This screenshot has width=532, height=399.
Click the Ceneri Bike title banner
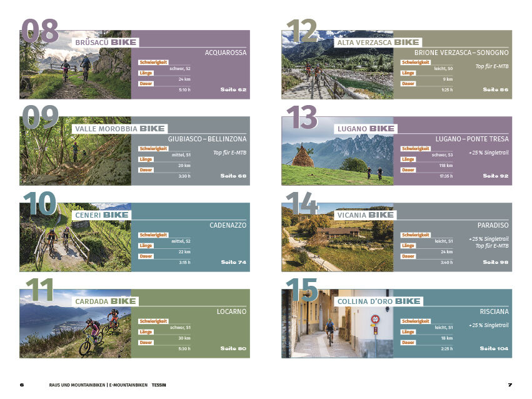point(102,215)
